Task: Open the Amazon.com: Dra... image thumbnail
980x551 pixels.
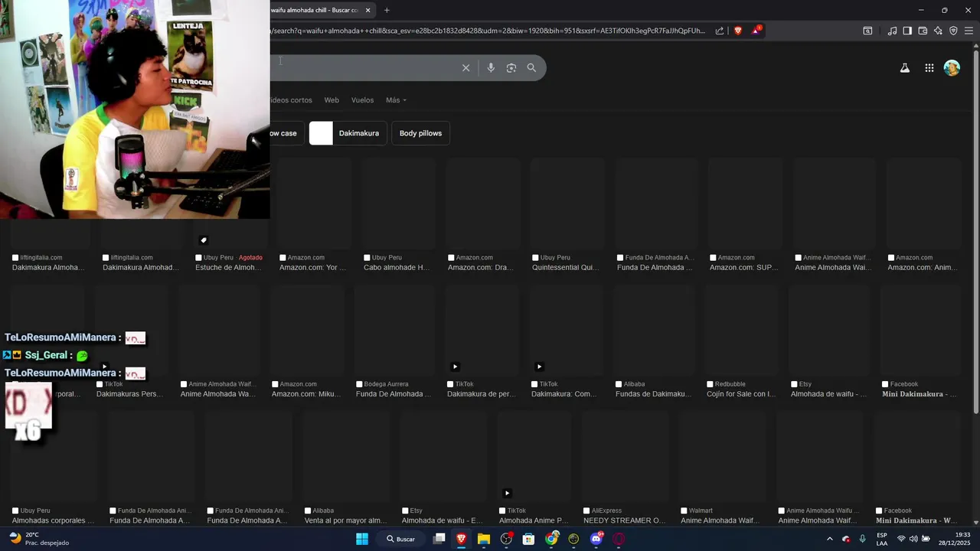Action: pyautogui.click(x=482, y=204)
